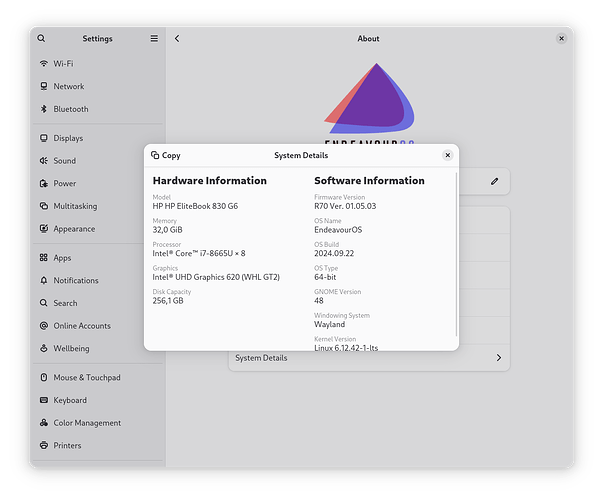Open the Notifications panel
The width and height of the screenshot is (602, 500).
[76, 280]
